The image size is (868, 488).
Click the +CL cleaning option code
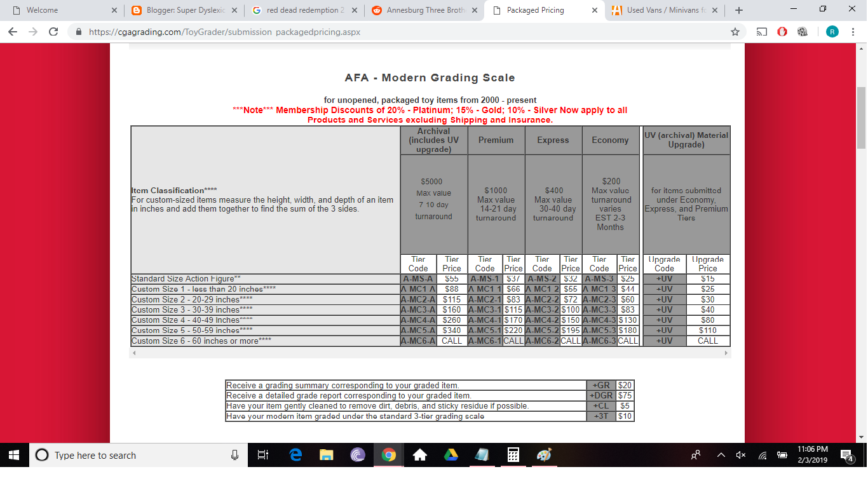click(602, 405)
